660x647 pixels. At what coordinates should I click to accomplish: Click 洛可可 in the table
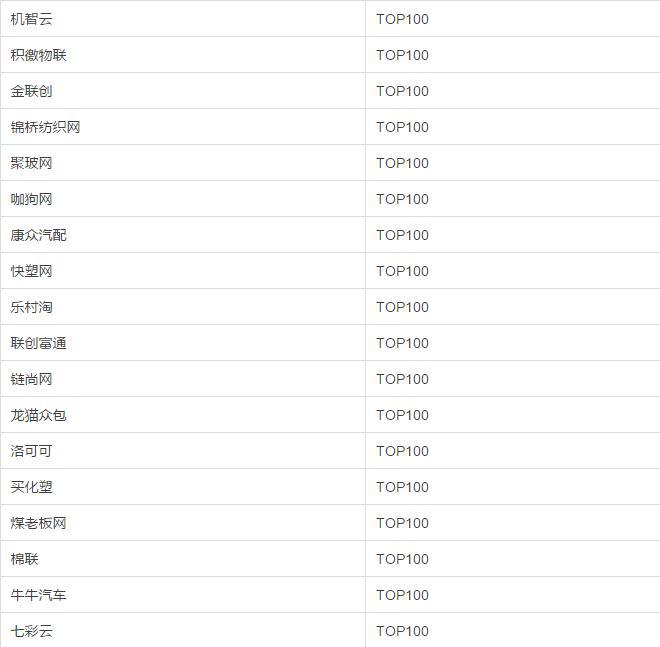(x=32, y=451)
